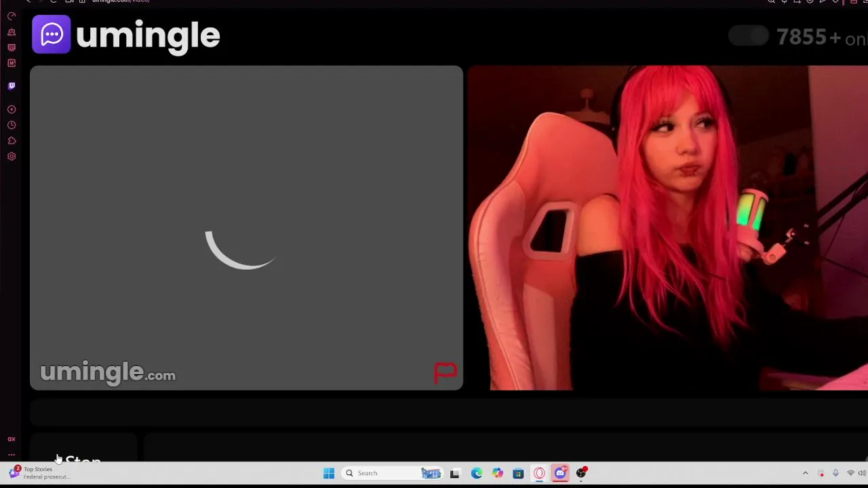Open browser Settings gear in the sidebar
Image resolution: width=868 pixels, height=488 pixels.
tap(12, 157)
